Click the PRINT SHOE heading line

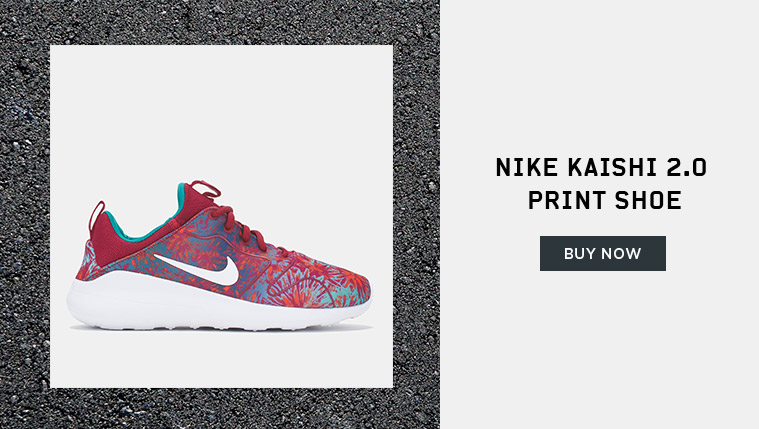605,200
